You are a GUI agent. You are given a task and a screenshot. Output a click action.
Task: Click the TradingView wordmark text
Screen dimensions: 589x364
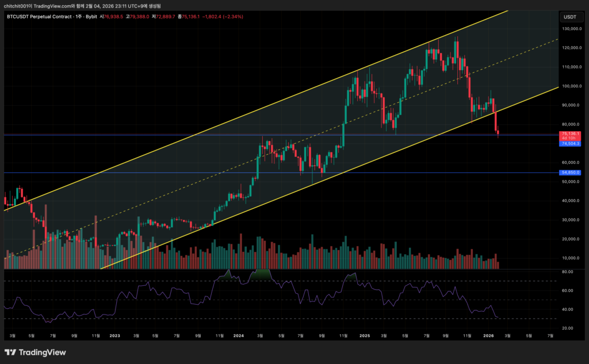pos(43,352)
